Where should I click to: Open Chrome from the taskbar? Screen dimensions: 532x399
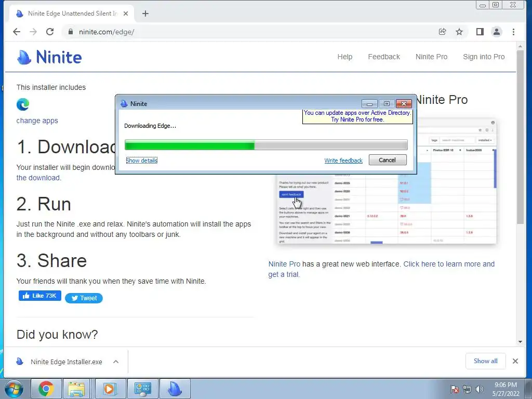point(46,389)
